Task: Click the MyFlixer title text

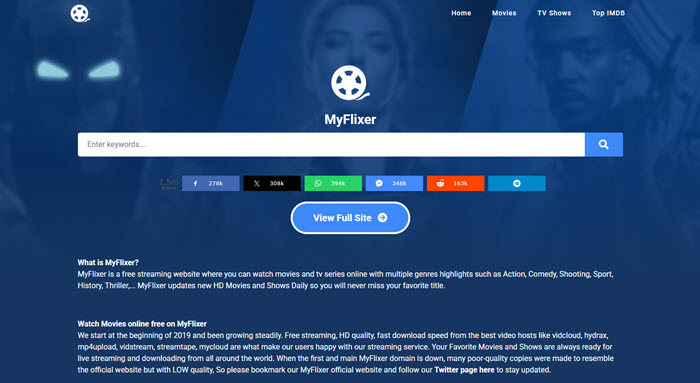Action: (x=350, y=119)
